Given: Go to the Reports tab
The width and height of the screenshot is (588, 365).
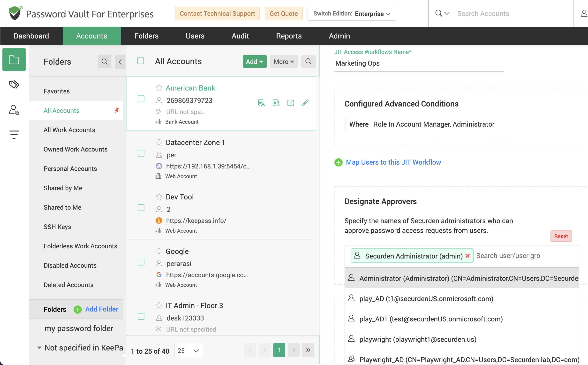Looking at the screenshot, I should (289, 36).
